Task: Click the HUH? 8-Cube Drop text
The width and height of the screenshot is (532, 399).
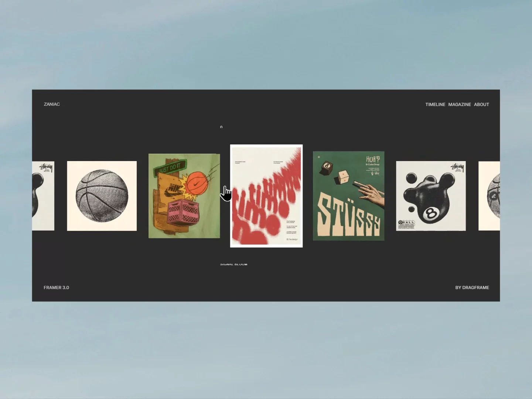Action: 372,161
